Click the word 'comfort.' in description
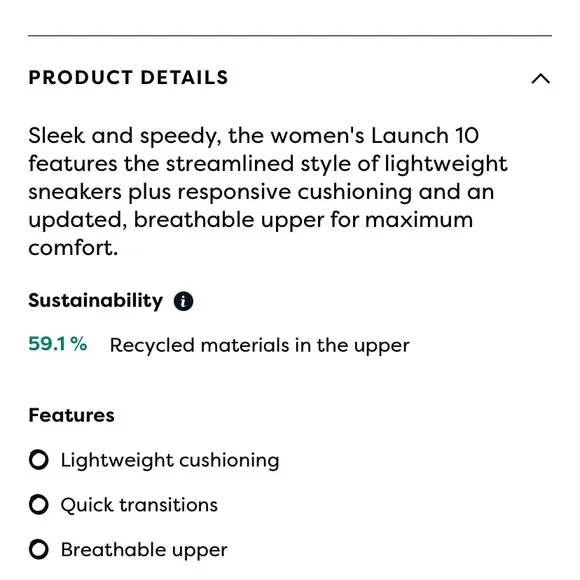 click(73, 248)
